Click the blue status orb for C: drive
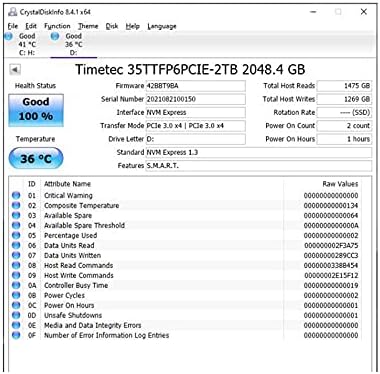Image resolution: width=380 pixels, height=374 pixels. click(x=9, y=37)
